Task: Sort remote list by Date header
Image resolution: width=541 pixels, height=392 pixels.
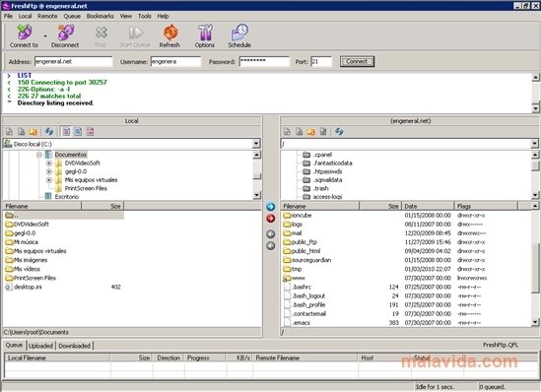Action: (x=429, y=206)
